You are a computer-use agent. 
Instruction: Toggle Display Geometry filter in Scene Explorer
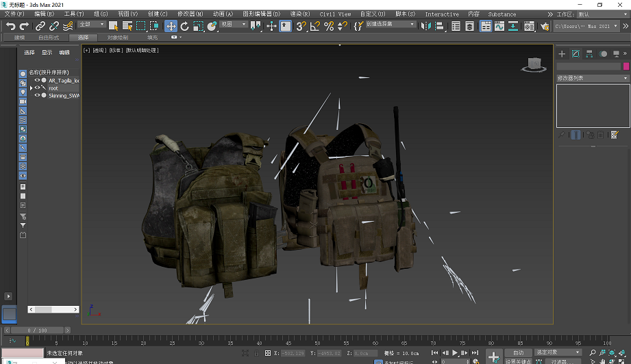coord(23,73)
